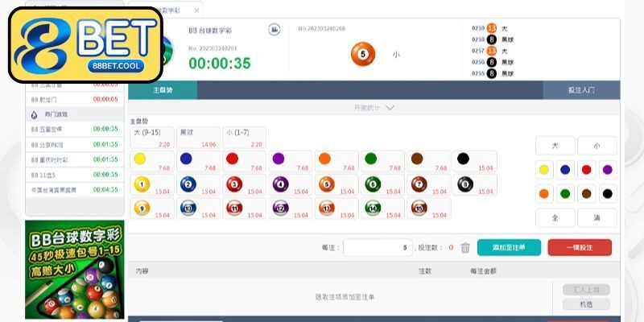Select striped ball number 15
Screen dimensions: 644x322
coord(418,208)
